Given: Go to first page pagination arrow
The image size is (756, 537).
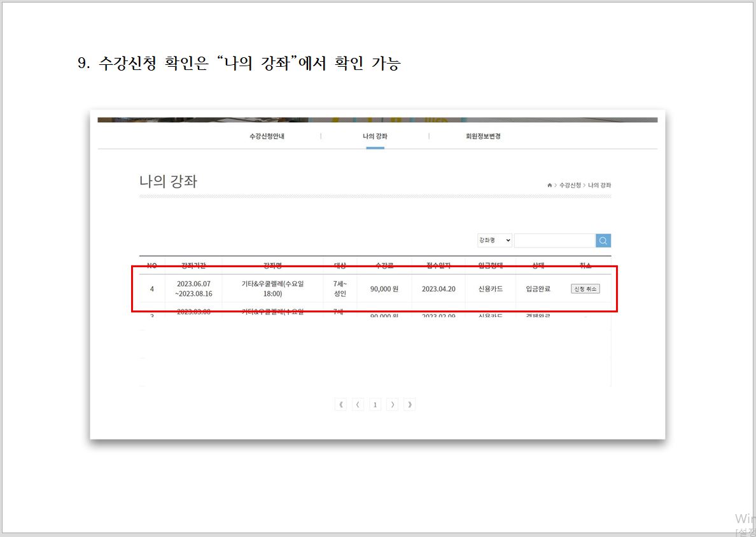Looking at the screenshot, I should coord(341,405).
